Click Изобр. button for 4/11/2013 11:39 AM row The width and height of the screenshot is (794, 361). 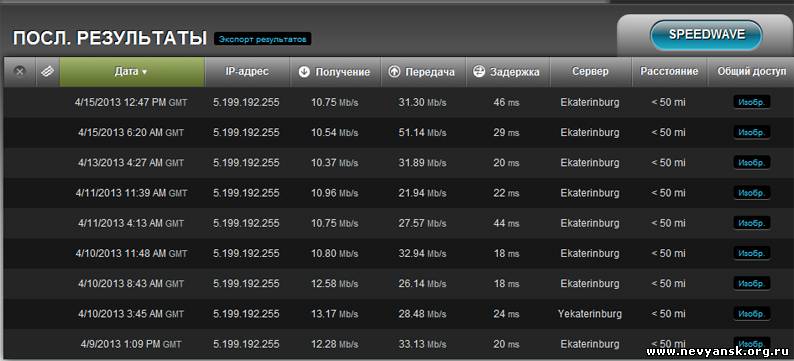pyautogui.click(x=752, y=193)
